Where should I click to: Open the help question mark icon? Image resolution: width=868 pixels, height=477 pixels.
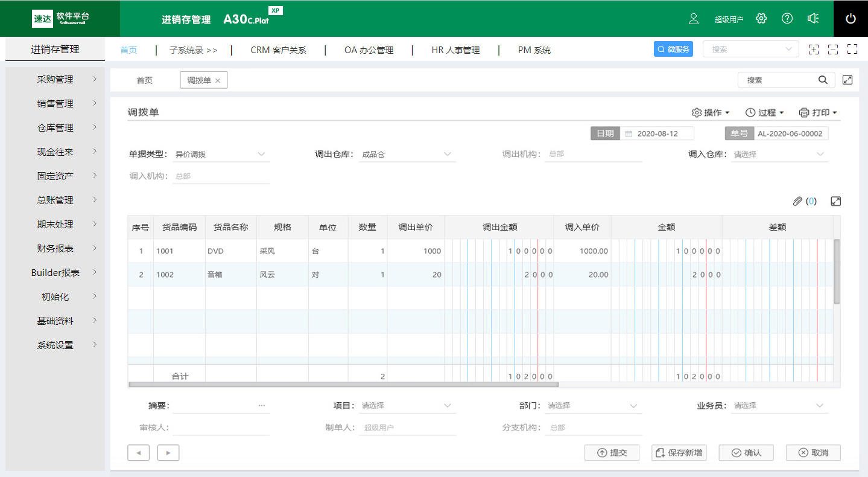pos(787,18)
